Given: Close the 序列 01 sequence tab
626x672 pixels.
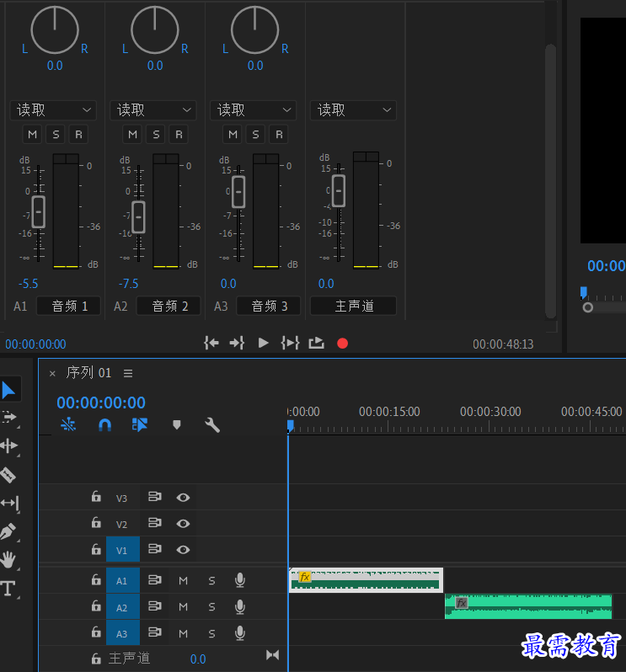Looking at the screenshot, I should click(x=52, y=374).
